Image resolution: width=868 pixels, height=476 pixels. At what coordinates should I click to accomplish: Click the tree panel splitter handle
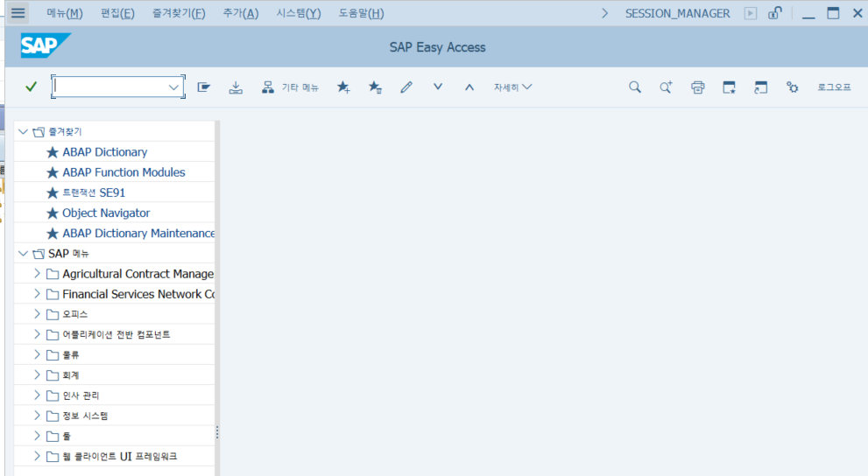pos(217,432)
